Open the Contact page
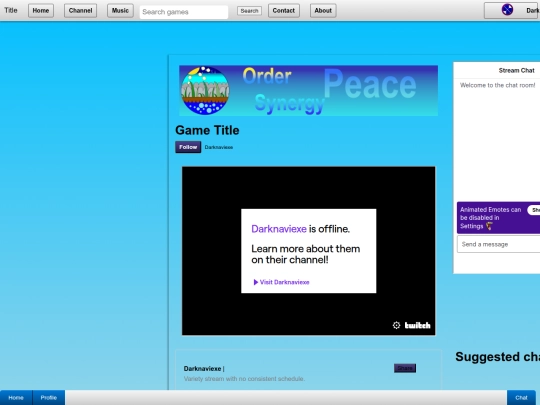The image size is (540, 405). click(x=284, y=11)
